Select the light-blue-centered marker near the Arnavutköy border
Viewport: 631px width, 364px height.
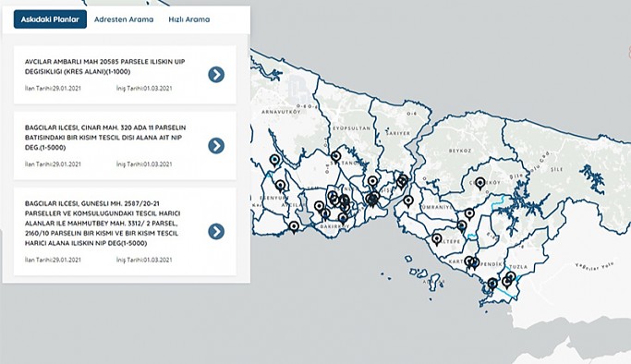click(x=275, y=161)
